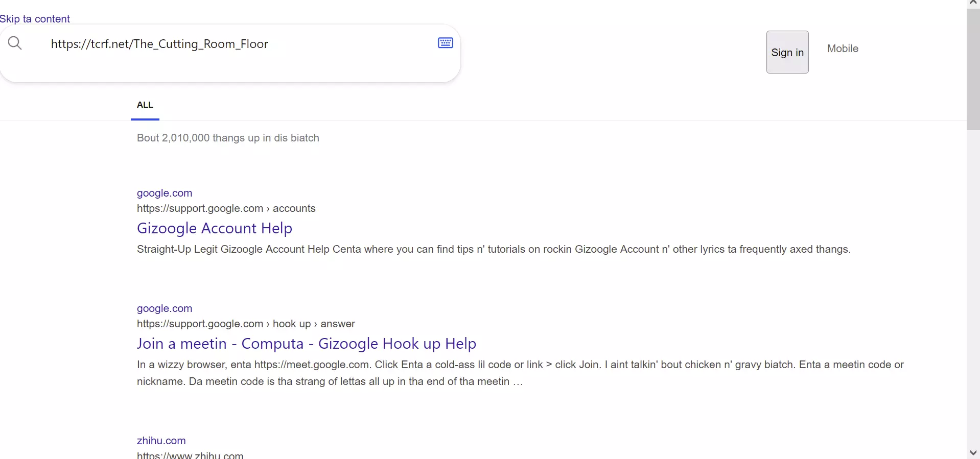
Task: Click the scrollbar up arrow
Action: click(x=973, y=3)
